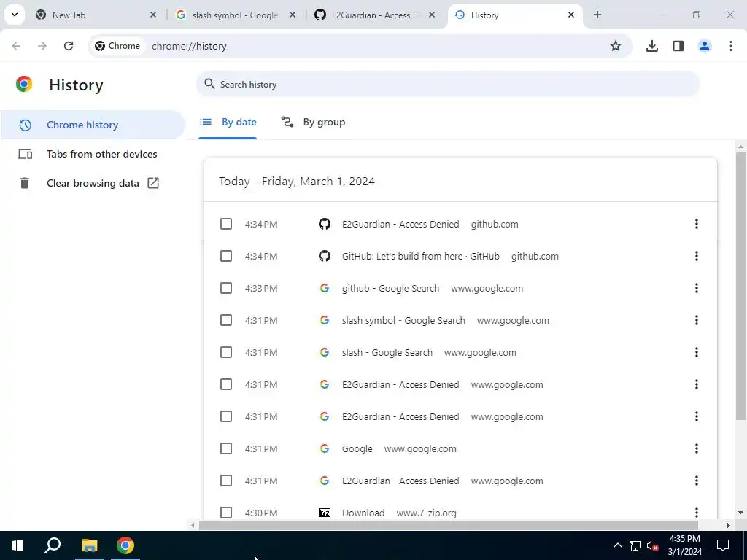
Task: Open Clear browsing data
Action: [x=93, y=183]
